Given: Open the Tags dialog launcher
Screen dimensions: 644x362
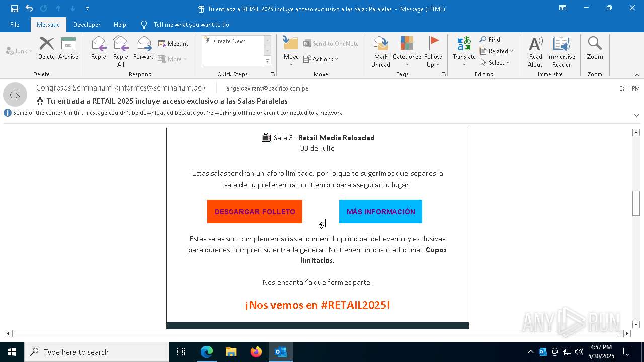Looking at the screenshot, I should [x=444, y=74].
